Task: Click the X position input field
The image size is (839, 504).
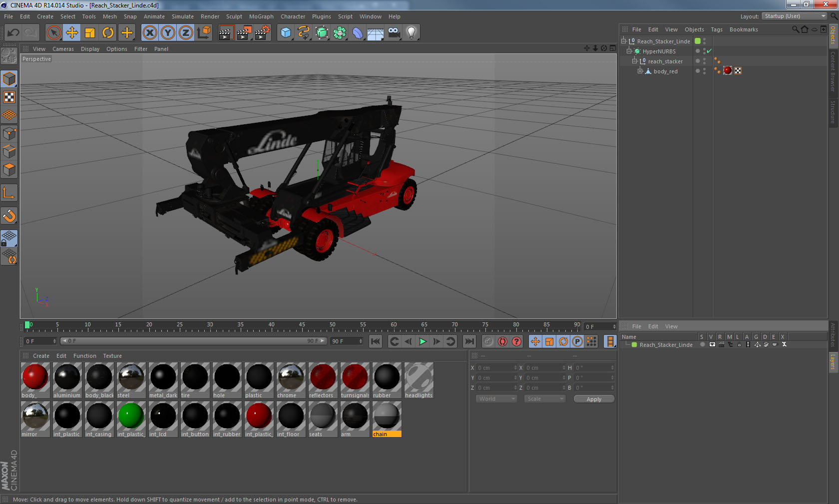Action: (x=496, y=368)
